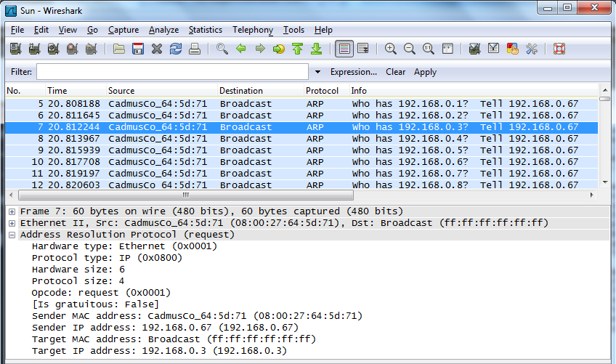The image size is (616, 364).
Task: Zoom out toolbar icon
Action: point(410,49)
